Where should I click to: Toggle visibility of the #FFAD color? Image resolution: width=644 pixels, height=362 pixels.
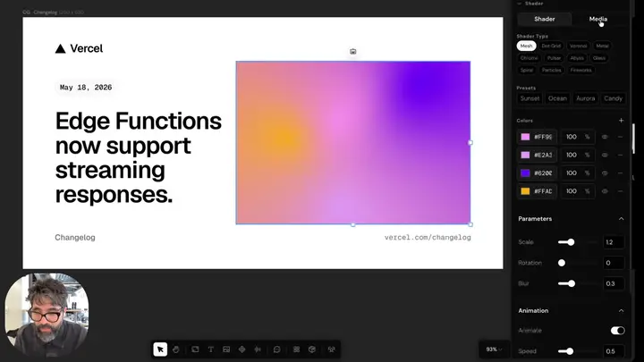click(605, 191)
